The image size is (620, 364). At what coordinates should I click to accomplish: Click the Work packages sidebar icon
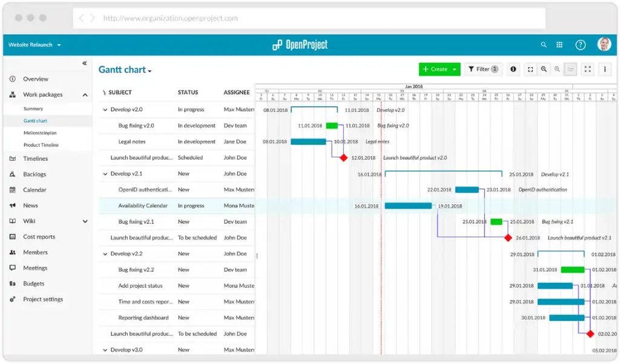[13, 95]
